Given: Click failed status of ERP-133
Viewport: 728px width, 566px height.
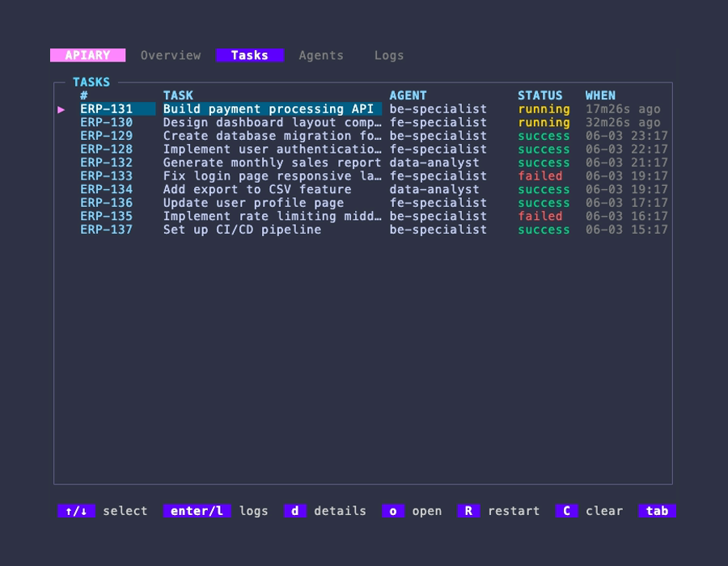Looking at the screenshot, I should [540, 176].
